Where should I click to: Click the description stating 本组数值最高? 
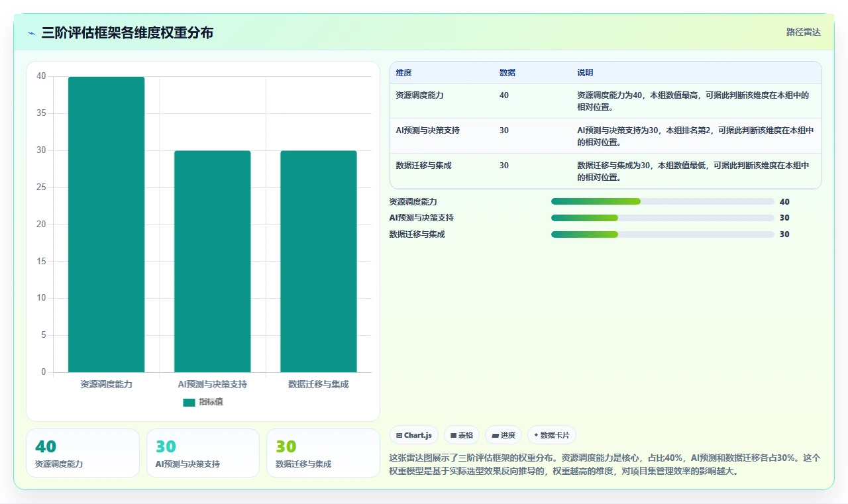coord(694,101)
